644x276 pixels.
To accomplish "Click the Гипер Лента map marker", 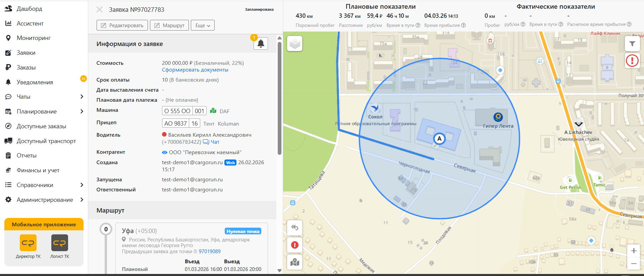I will [x=498, y=117].
